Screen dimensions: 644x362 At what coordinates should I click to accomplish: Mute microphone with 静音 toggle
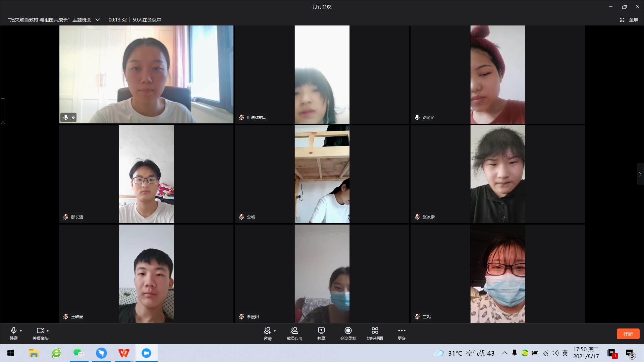tap(14, 331)
